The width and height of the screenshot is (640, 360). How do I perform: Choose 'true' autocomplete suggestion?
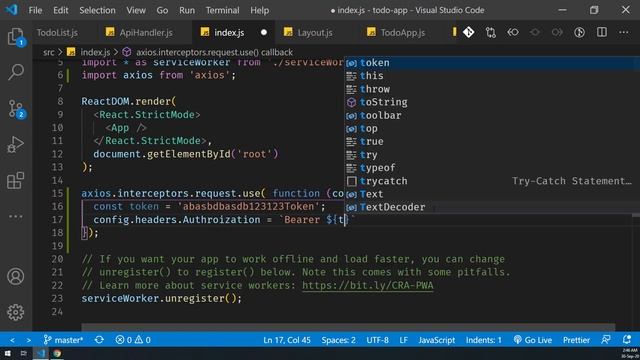[x=492, y=142]
